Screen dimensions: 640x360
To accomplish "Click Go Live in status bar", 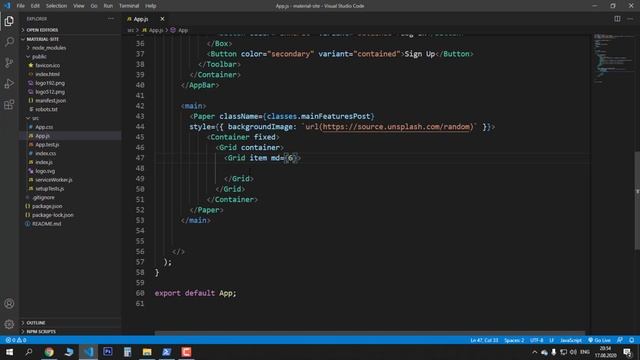I will click(599, 340).
